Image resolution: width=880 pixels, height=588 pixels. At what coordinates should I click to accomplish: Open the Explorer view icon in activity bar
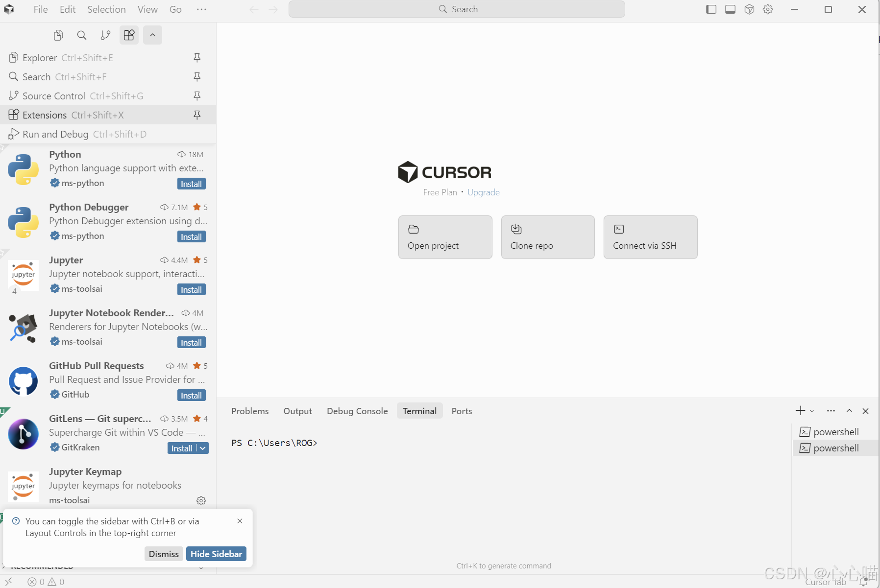click(x=58, y=35)
